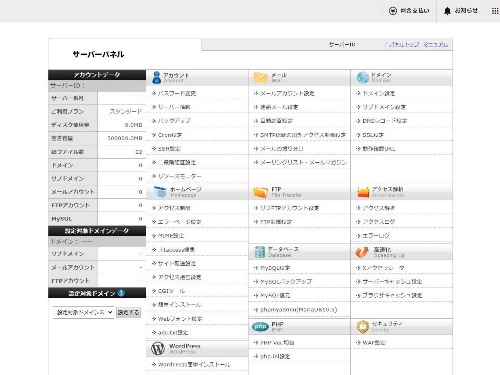
Task: Open ドメイン設定
Action: (x=379, y=93)
